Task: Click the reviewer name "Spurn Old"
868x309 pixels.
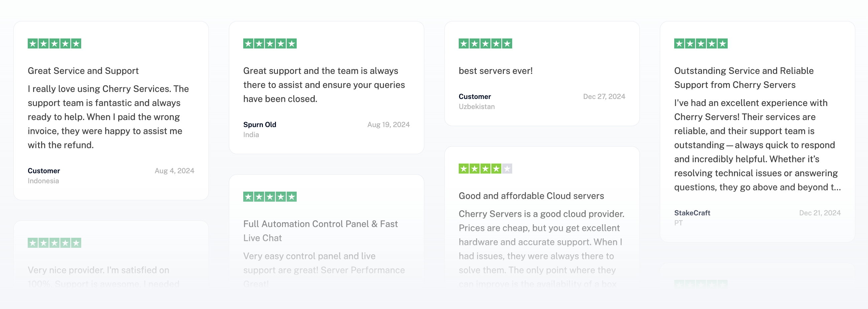Action: (x=260, y=124)
